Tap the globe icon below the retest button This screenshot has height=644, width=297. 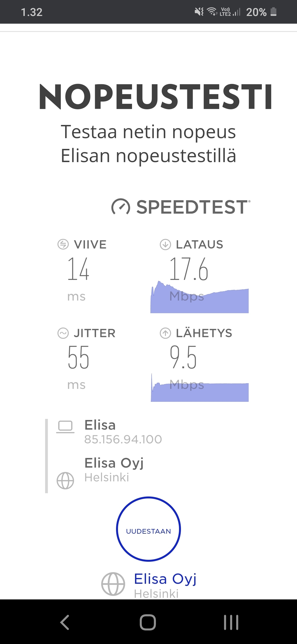coord(113,584)
